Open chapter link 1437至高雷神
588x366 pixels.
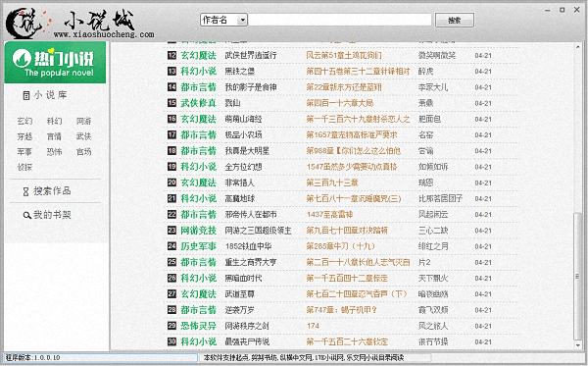coord(329,214)
